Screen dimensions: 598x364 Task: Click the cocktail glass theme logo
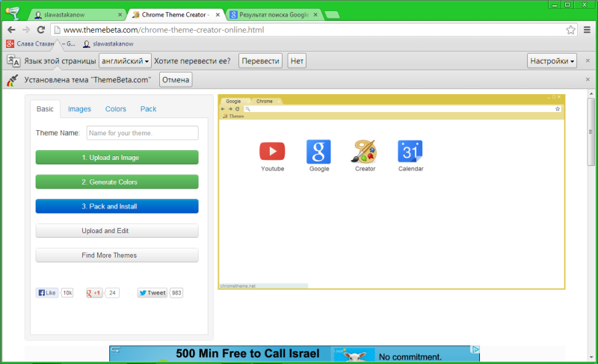click(x=12, y=13)
